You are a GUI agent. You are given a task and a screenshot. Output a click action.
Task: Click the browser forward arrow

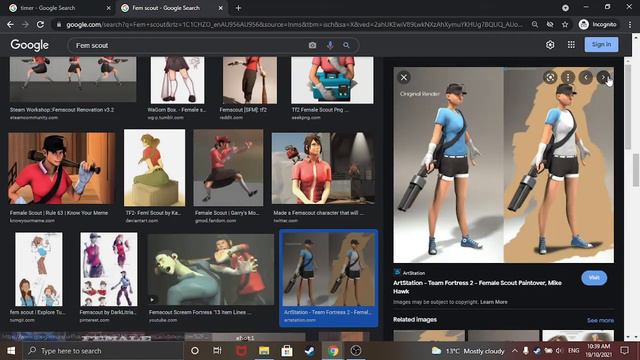tap(25, 24)
